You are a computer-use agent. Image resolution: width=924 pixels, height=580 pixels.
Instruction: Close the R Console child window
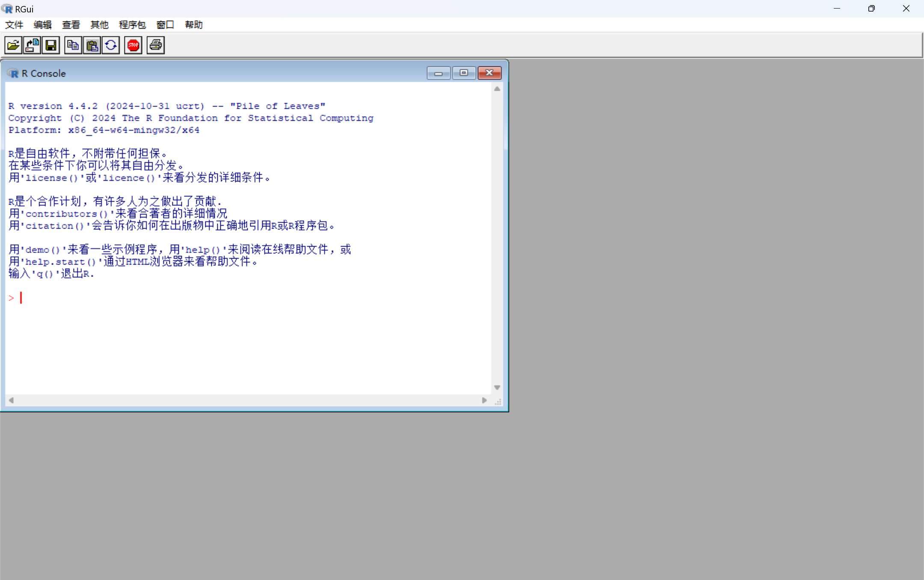tap(489, 73)
